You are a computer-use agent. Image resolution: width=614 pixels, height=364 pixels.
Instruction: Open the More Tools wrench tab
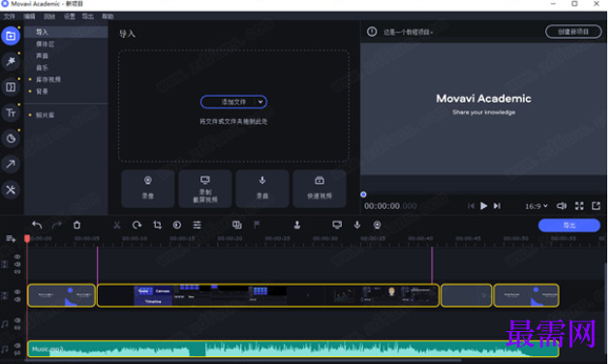pos(11,190)
